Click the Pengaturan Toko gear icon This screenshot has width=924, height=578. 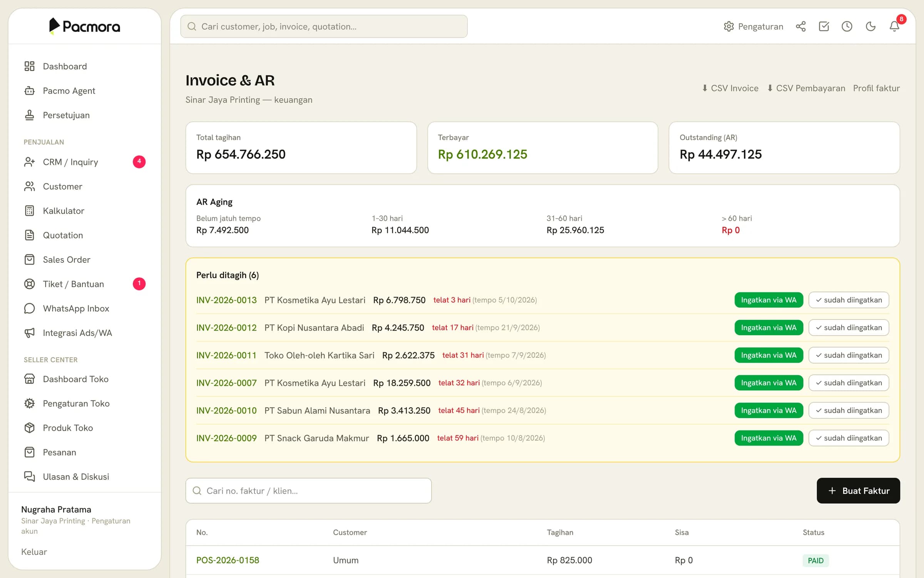pyautogui.click(x=30, y=403)
